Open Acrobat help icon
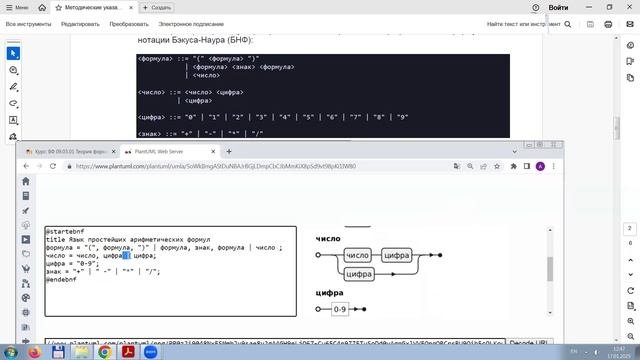Screen dimensions: 640x360 click(x=536, y=7)
